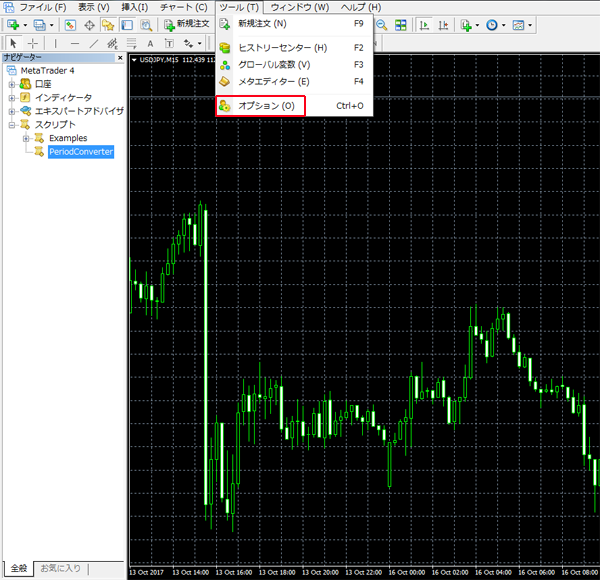Screen dimensions: 600x580
Task: Toggle the chart shift icon
Action: point(444,25)
